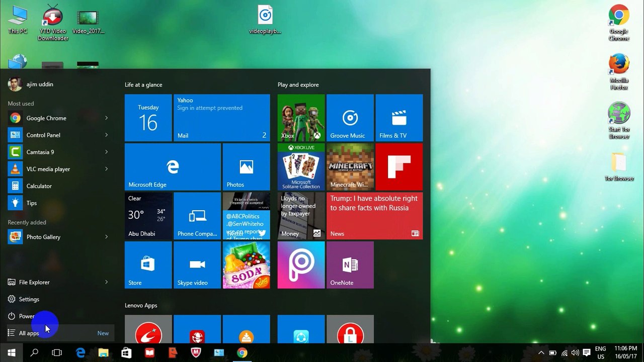Launch the Phone Companion tile
Screen dimensions: 644x362
(x=197, y=216)
